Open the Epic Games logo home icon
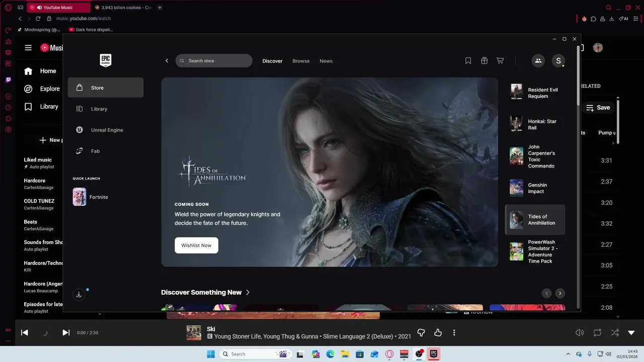644x362 pixels. click(106, 60)
